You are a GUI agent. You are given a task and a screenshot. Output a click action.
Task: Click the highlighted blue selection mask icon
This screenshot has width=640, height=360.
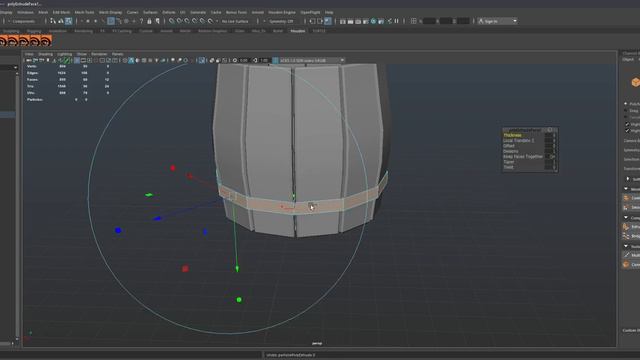click(111, 21)
